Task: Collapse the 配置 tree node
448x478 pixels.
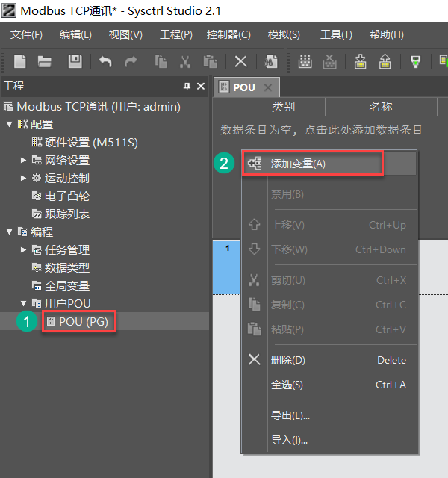Action: point(9,125)
